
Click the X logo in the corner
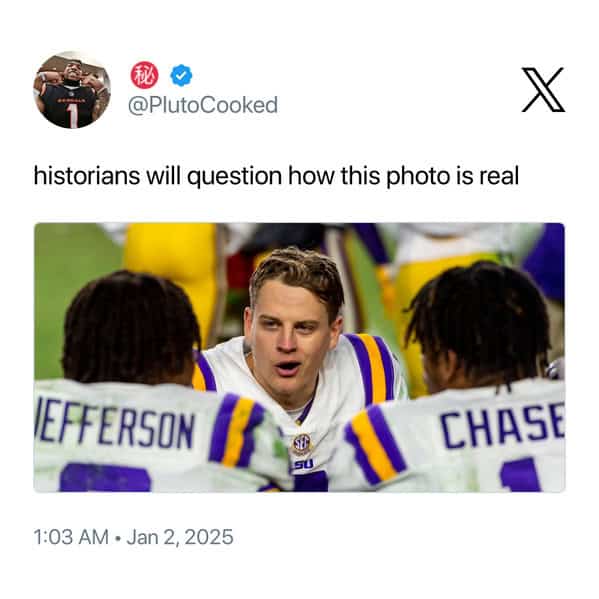tap(543, 90)
